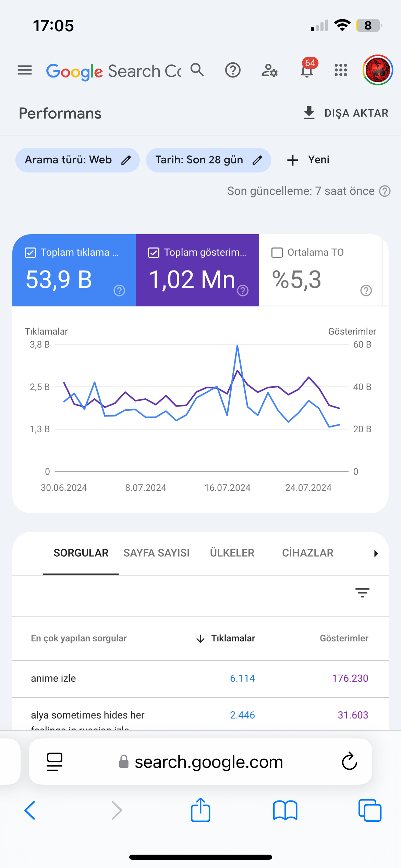Screen dimensions: 401x868
Task: Tap the search magnifier icon
Action: tap(197, 70)
